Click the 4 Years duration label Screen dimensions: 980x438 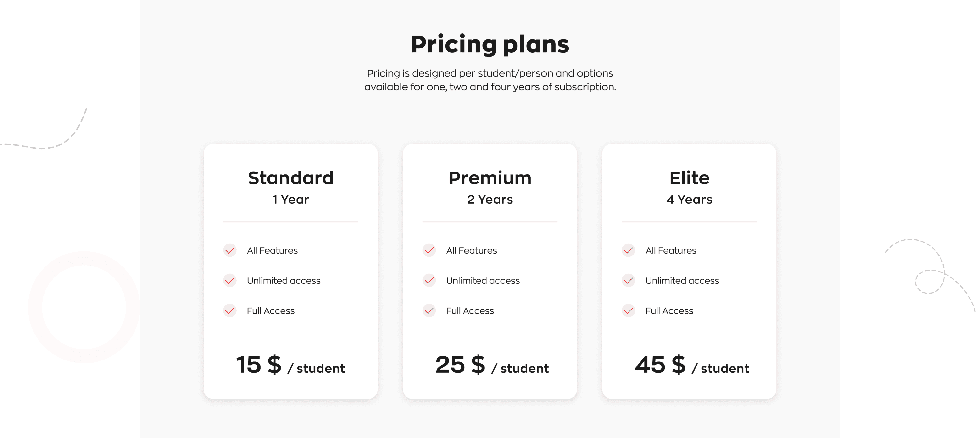689,200
